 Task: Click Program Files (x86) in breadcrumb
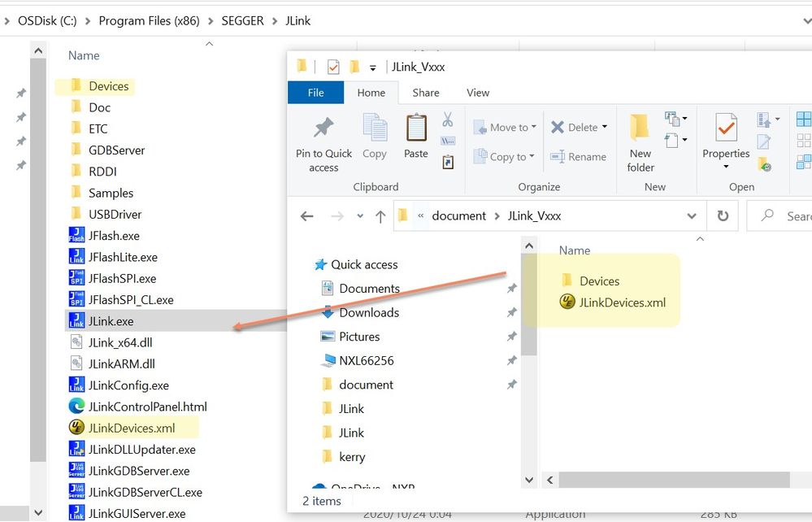149,20
